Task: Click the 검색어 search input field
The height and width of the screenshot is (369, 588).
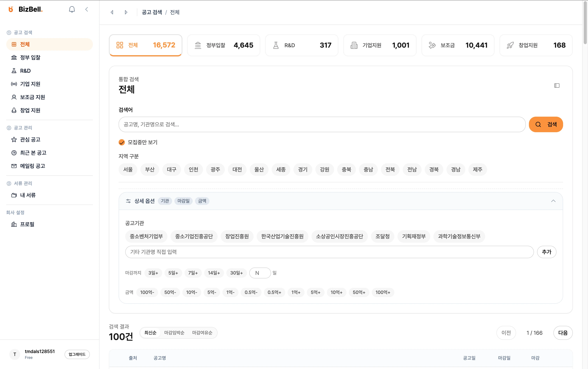Action: 322,124
